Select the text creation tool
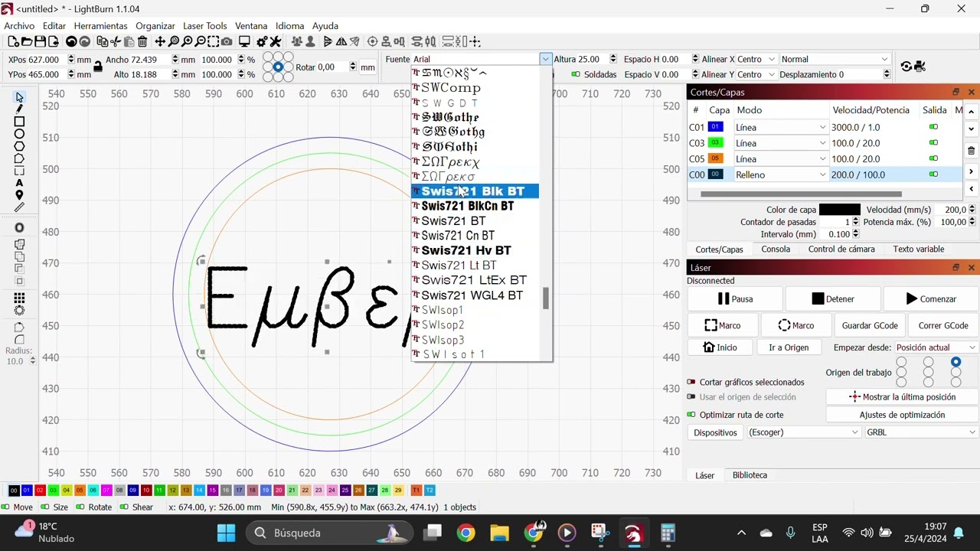 pyautogui.click(x=19, y=183)
